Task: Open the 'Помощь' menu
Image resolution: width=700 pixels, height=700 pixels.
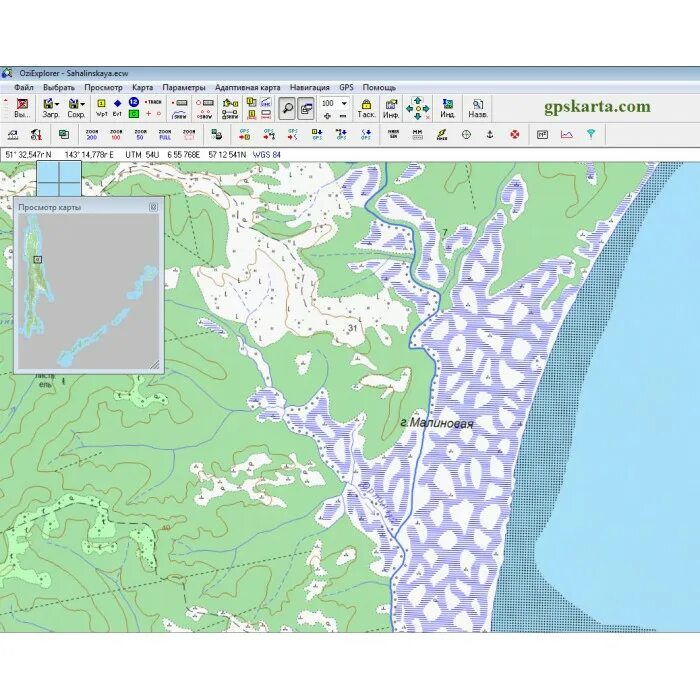Action: pos(379,88)
